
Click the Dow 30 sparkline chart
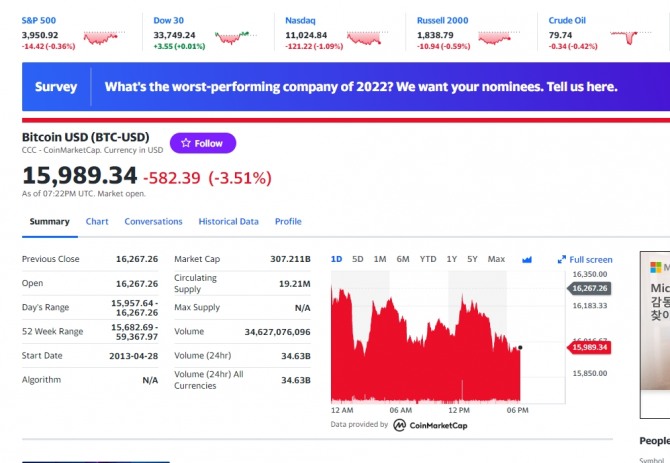click(236, 38)
